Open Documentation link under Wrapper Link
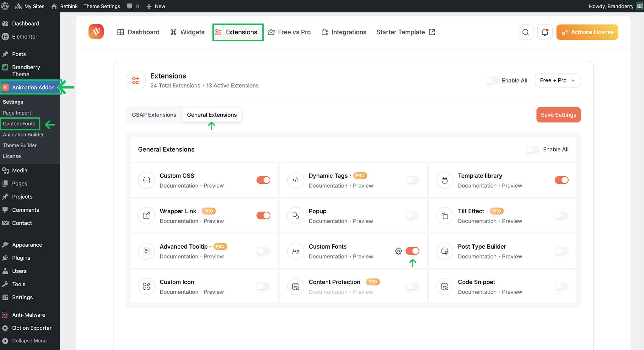The height and width of the screenshot is (350, 644). point(179,221)
